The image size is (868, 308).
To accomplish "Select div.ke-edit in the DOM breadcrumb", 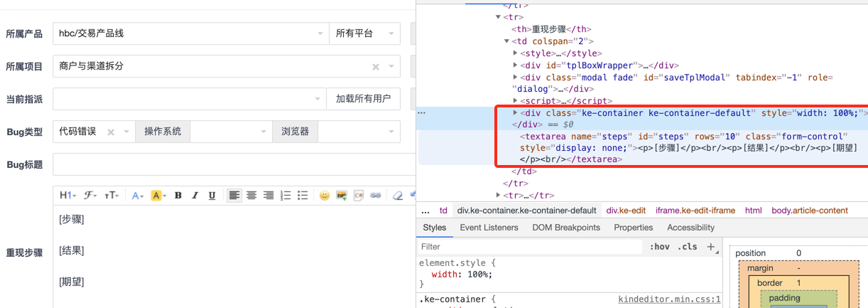I will [626, 211].
